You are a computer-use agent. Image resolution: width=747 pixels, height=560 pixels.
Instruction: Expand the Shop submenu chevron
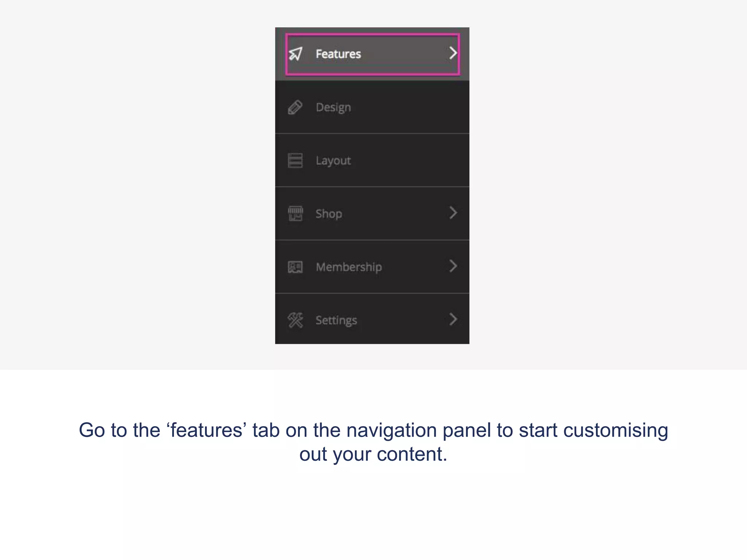click(453, 213)
